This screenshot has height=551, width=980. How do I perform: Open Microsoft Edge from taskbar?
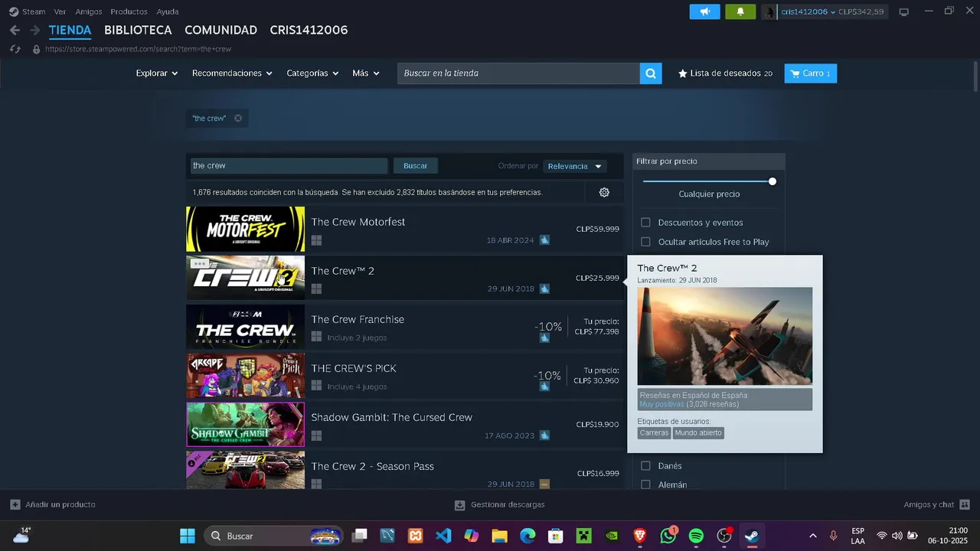pyautogui.click(x=528, y=536)
